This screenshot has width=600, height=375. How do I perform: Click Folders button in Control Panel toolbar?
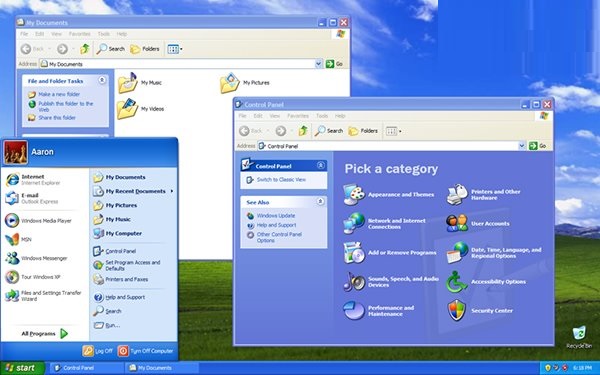coord(363,131)
